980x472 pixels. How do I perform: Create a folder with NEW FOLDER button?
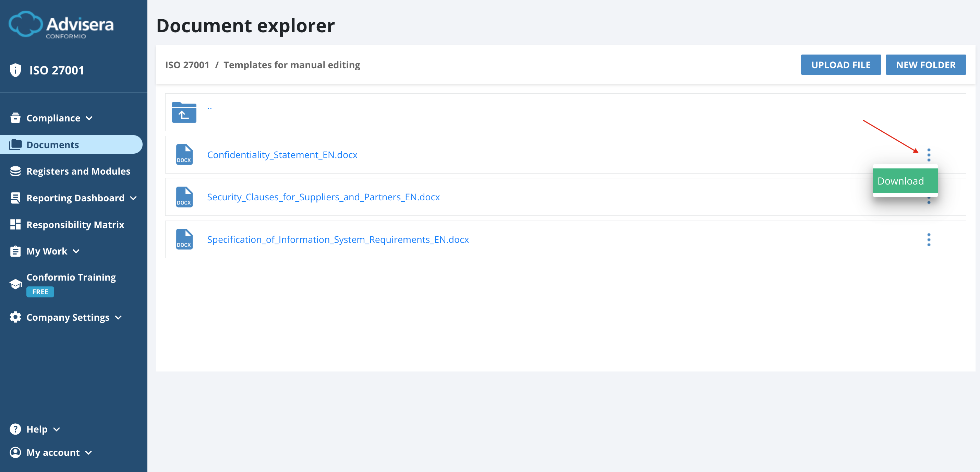click(x=925, y=65)
